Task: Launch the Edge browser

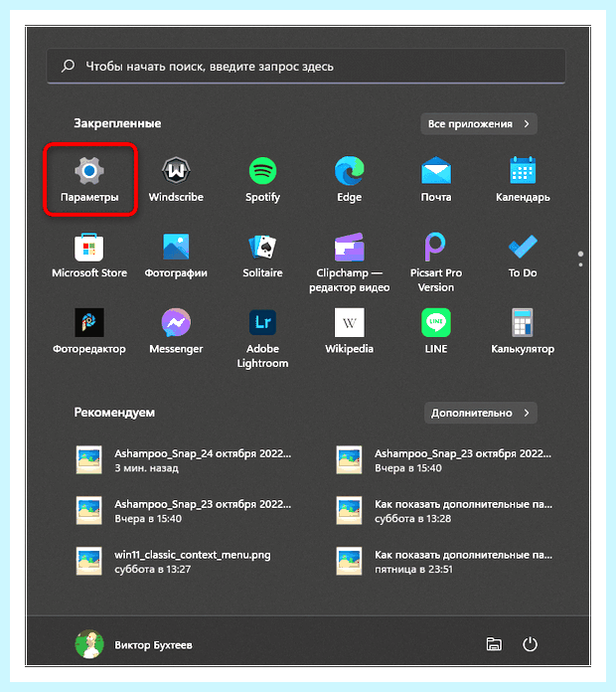Action: (349, 179)
